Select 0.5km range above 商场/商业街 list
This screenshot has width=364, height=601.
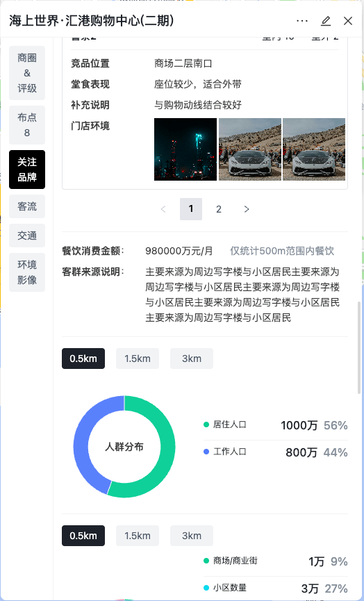coord(83,536)
